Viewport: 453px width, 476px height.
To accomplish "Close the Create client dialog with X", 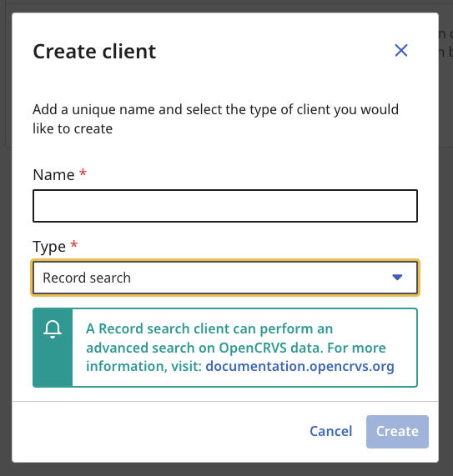I will [x=401, y=50].
